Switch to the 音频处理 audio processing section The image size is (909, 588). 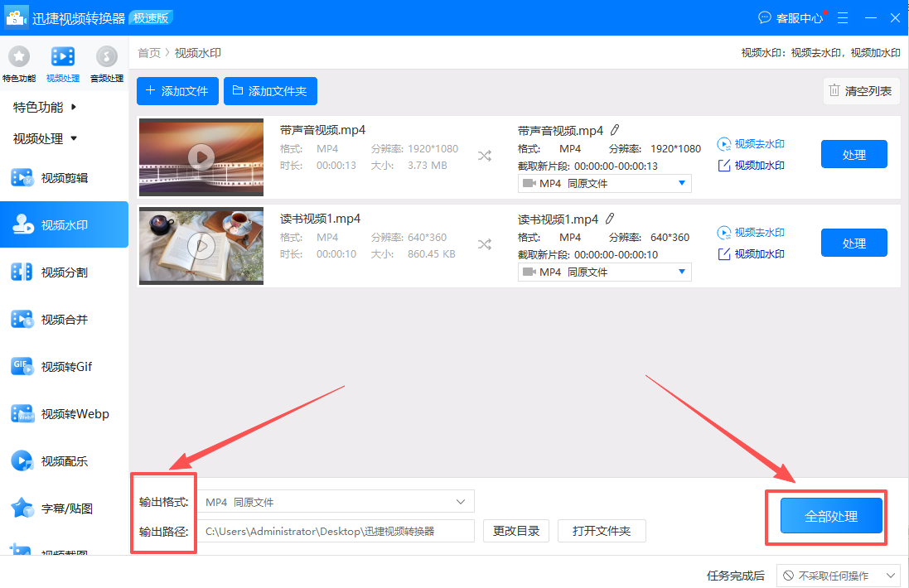[x=106, y=62]
